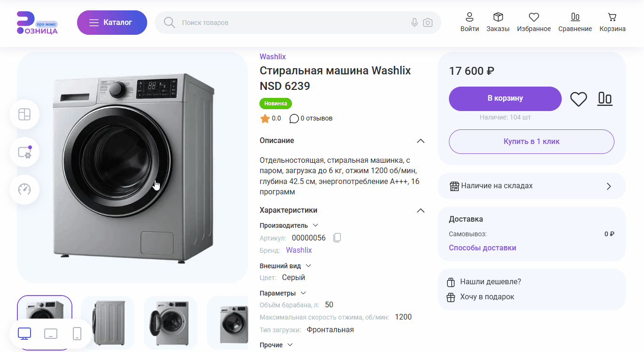Open the screen settings icon with purple dot
644x352 pixels.
coord(24,152)
